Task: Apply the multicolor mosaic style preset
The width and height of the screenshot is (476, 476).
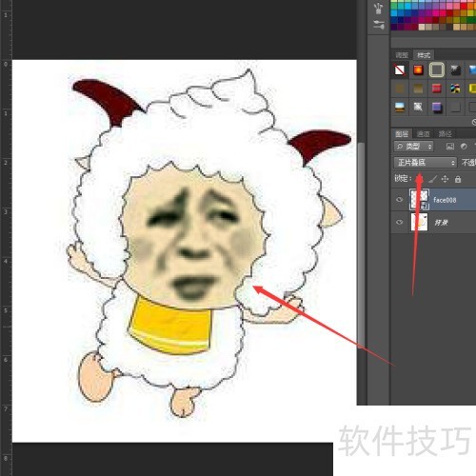Action: [x=455, y=89]
